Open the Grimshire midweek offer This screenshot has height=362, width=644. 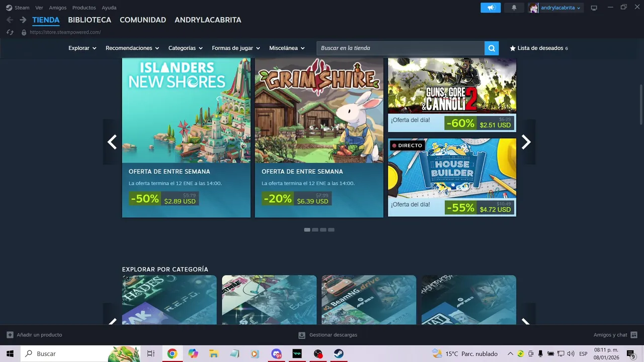319,138
